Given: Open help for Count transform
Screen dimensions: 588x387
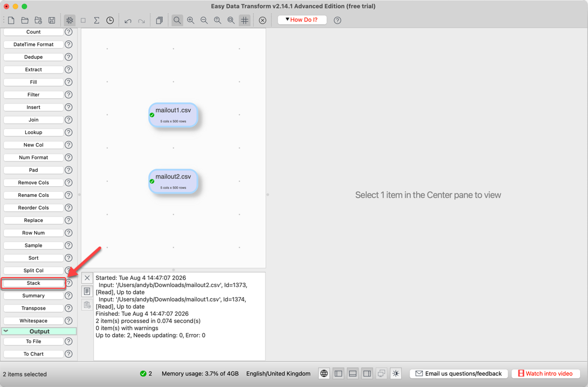Looking at the screenshot, I should (68, 32).
